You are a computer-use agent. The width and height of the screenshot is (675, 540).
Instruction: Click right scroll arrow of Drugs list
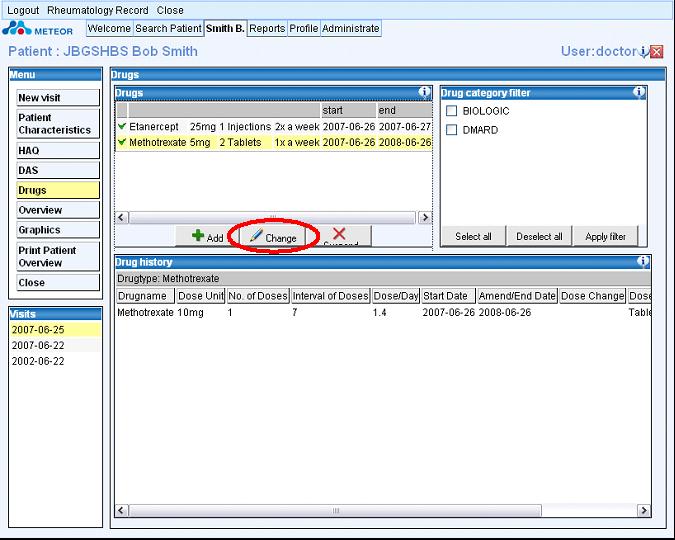pyautogui.click(x=425, y=217)
